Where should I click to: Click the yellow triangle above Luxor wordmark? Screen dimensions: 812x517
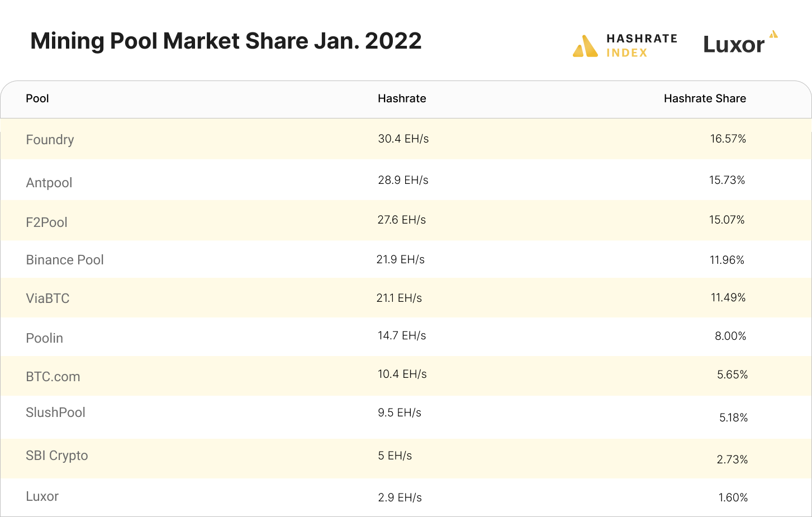click(x=773, y=35)
